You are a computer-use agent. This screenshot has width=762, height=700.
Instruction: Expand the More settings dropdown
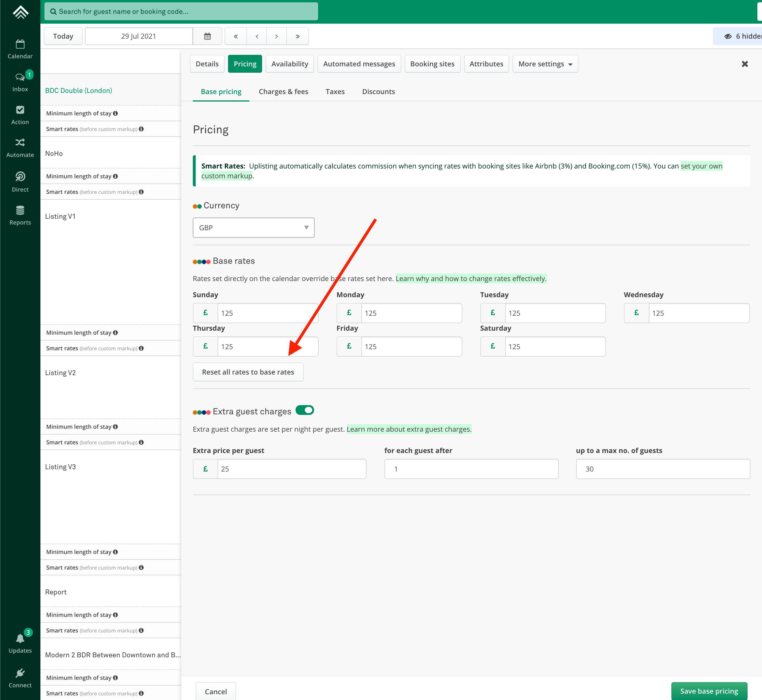pyautogui.click(x=545, y=64)
